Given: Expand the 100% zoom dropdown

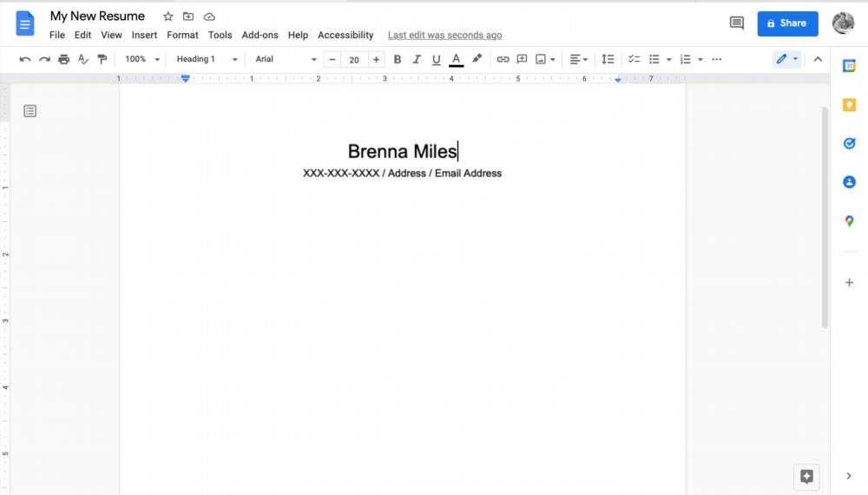Looking at the screenshot, I should [x=142, y=59].
